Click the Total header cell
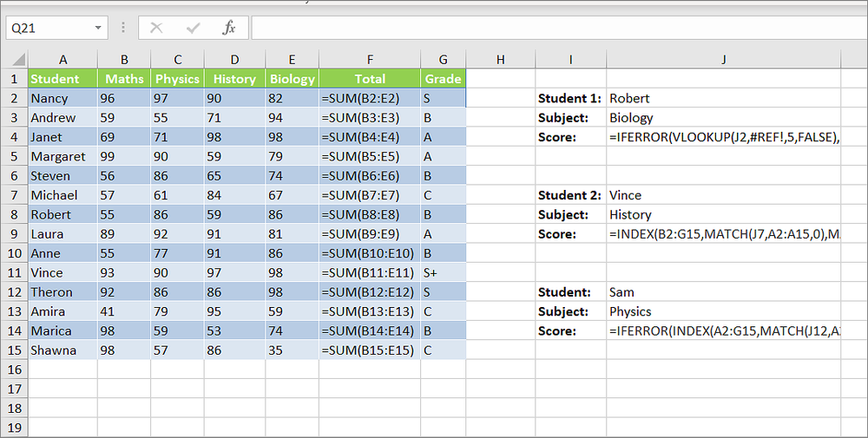This screenshot has height=438, width=868. [370, 79]
